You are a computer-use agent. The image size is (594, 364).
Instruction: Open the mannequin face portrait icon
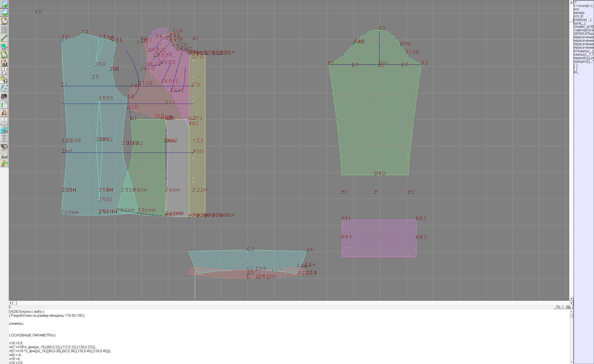[4, 113]
